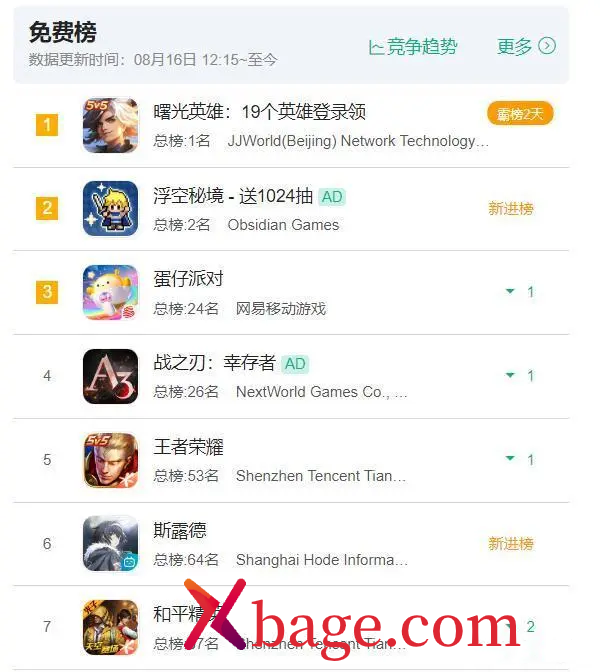Open 竞争趋势 competition trend chart
600x672 pixels.
pyautogui.click(x=412, y=46)
